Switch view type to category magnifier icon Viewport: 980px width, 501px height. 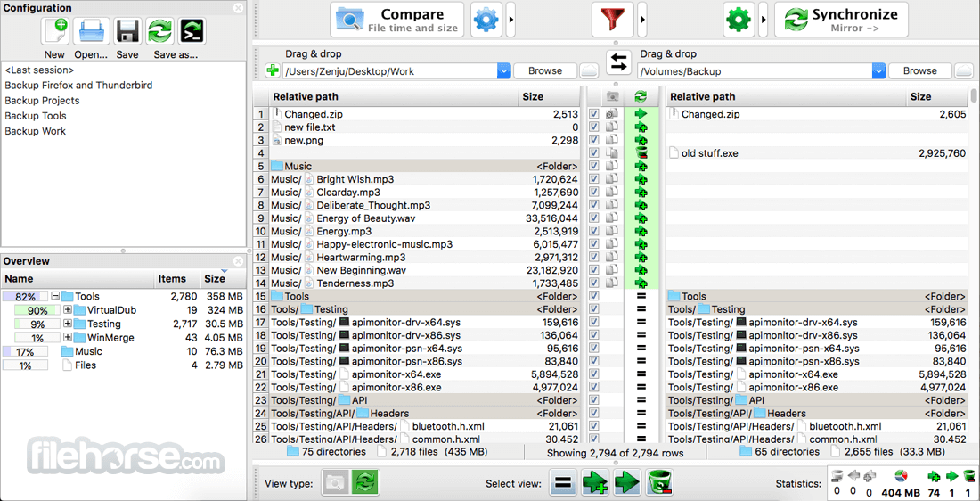click(x=335, y=483)
